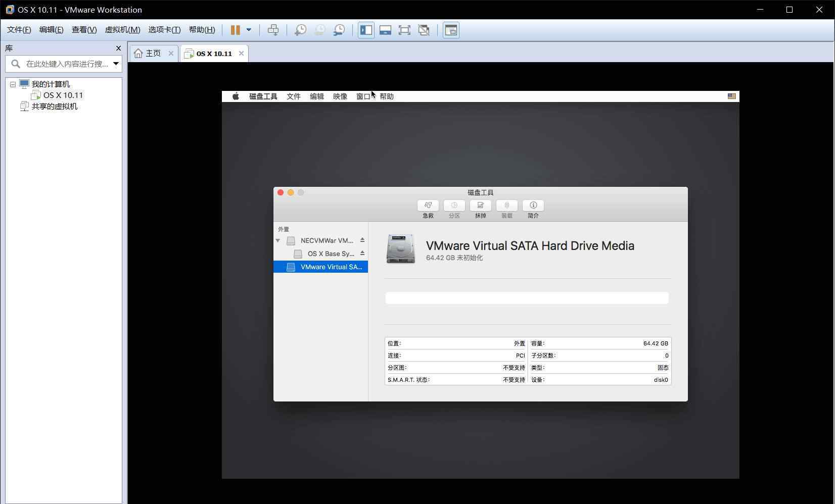835x504 pixels.
Task: Click the 固态 type value
Action: coord(663,368)
